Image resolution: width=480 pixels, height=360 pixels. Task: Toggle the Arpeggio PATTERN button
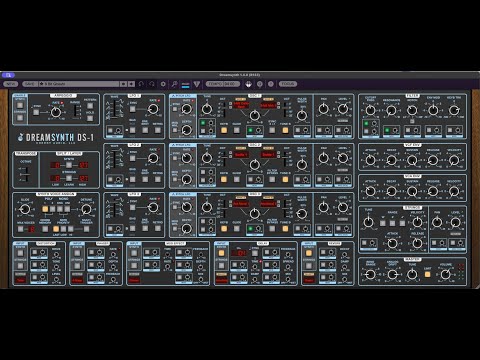(x=90, y=106)
